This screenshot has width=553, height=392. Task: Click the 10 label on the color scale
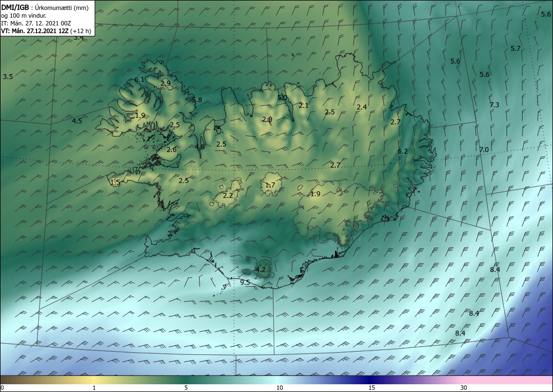coord(280,388)
